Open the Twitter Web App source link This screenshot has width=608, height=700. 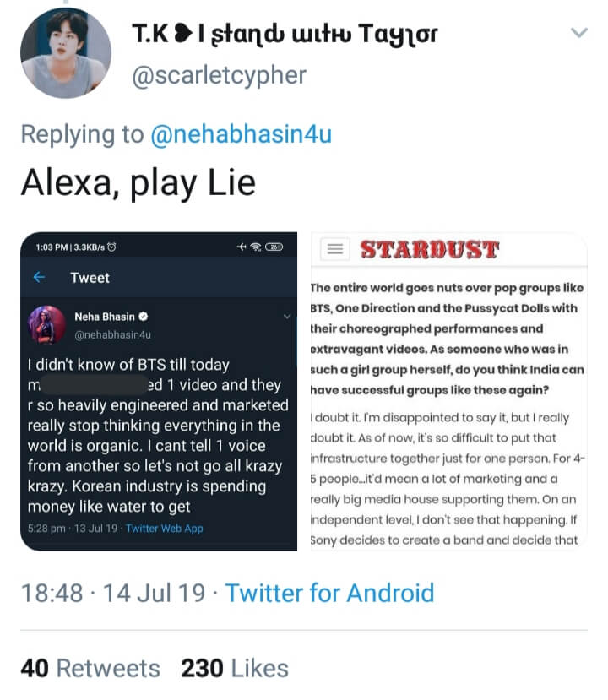pos(164,529)
